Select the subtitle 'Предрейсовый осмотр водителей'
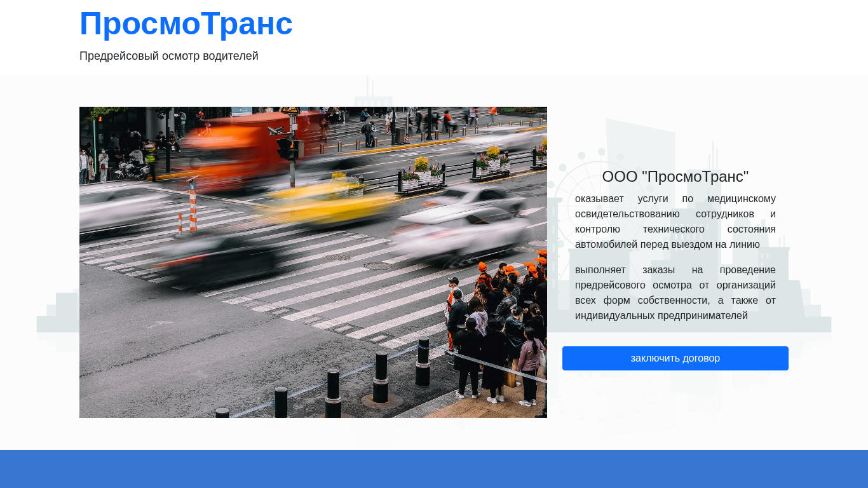Viewport: 868px width, 488px height. (x=169, y=56)
